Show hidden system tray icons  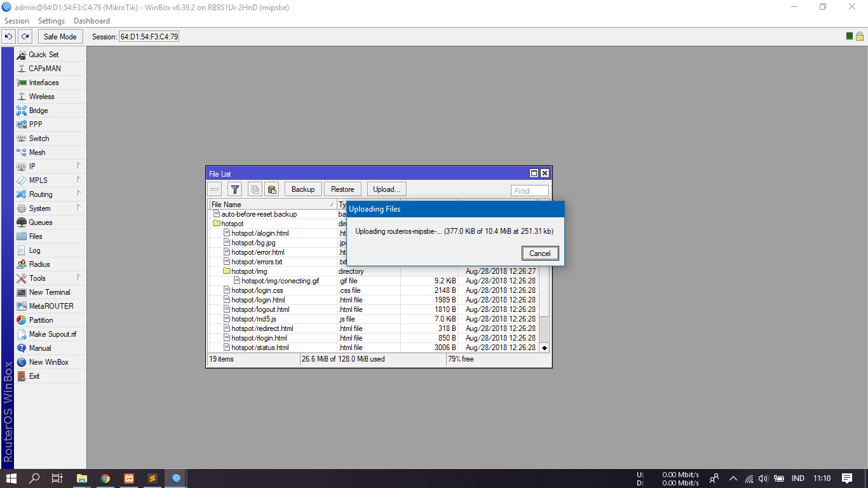tap(733, 478)
